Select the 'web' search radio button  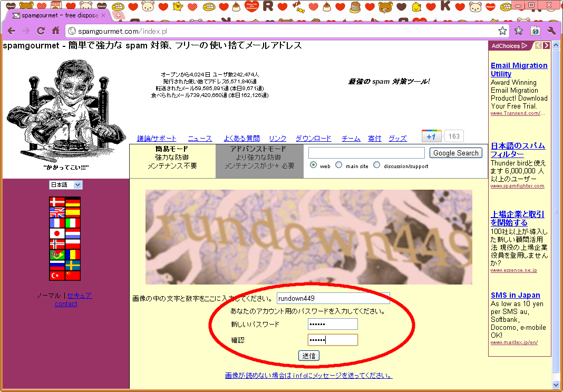pyautogui.click(x=314, y=165)
